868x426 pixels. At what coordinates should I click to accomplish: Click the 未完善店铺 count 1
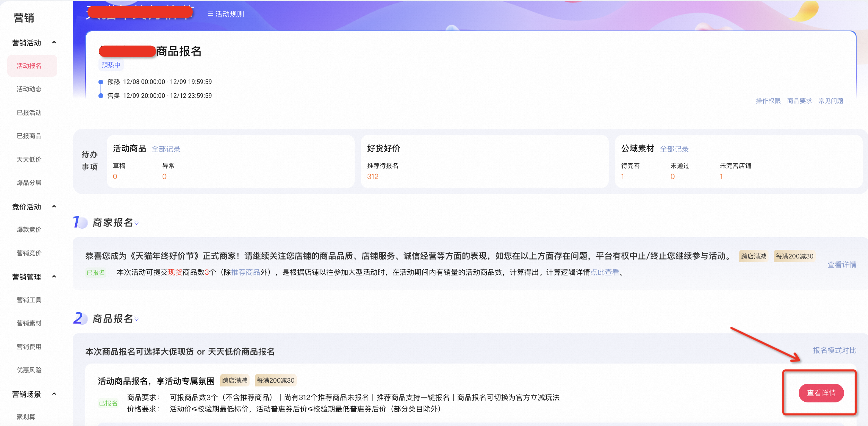721,177
